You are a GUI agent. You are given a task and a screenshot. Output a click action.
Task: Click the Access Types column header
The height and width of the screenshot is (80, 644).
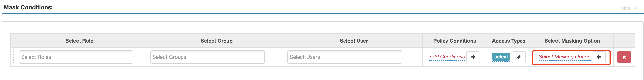508,41
